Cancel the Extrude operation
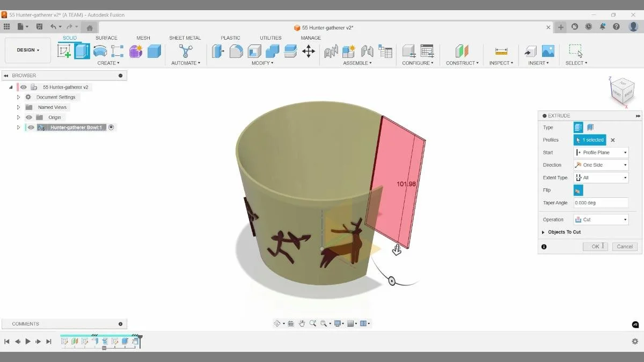Image resolution: width=644 pixels, height=362 pixels. pyautogui.click(x=624, y=246)
